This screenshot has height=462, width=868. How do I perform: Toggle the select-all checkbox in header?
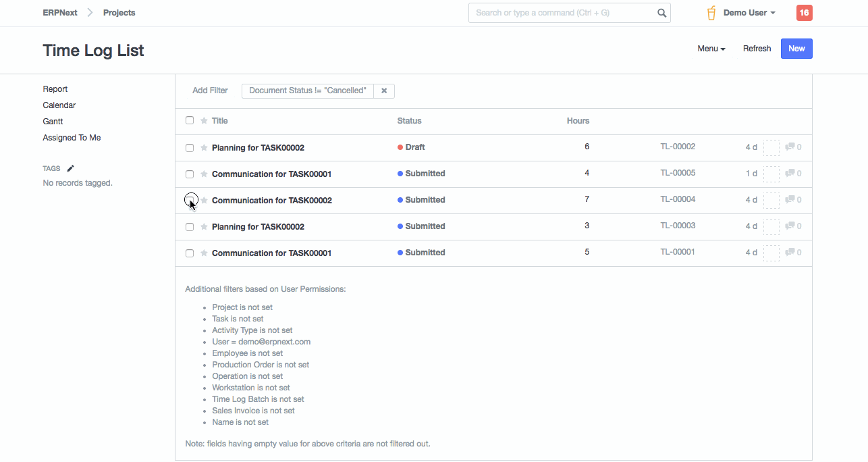[x=190, y=120]
